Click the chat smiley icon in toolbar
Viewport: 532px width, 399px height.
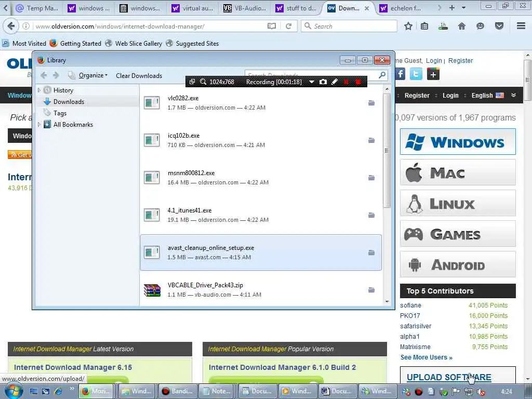coord(480,26)
